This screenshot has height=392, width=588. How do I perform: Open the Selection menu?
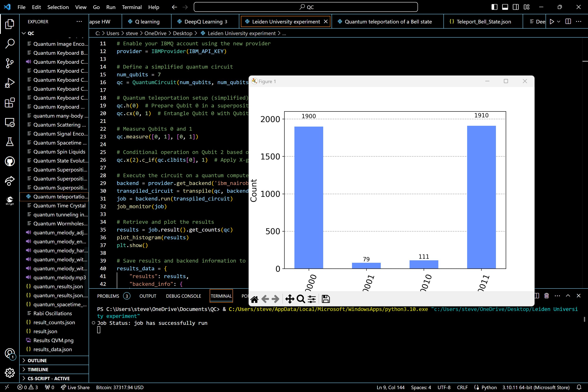[x=58, y=7]
